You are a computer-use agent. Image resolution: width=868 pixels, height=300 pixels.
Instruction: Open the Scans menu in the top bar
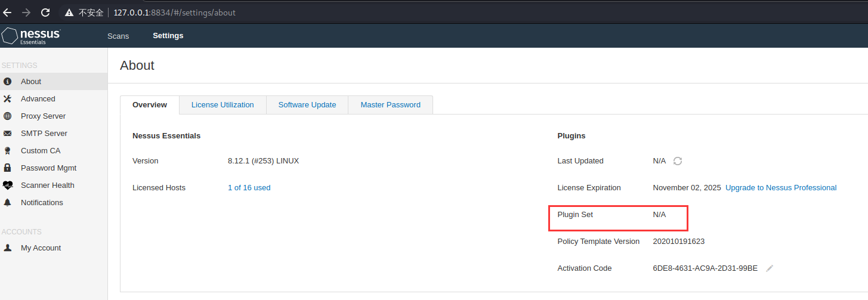point(118,36)
